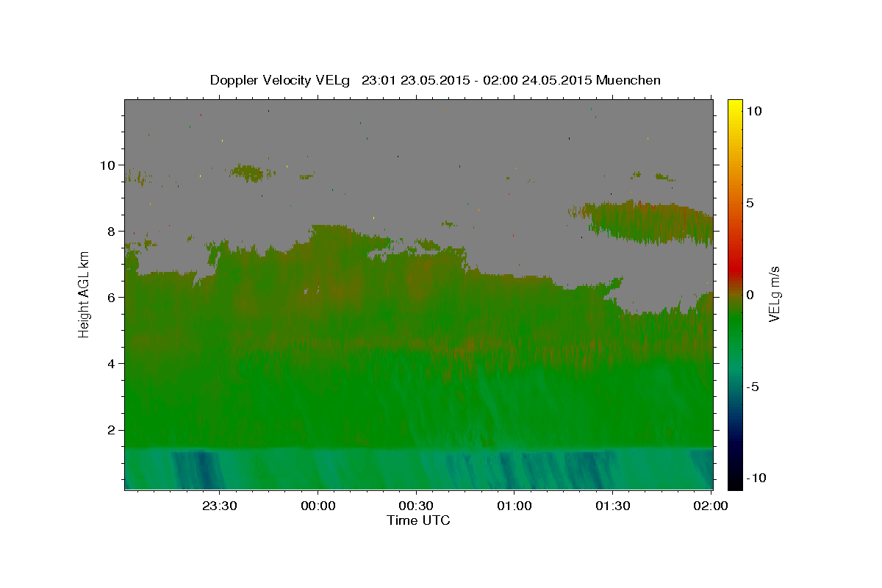Click the 23:30 time tick label
The image size is (882, 588).
[220, 506]
